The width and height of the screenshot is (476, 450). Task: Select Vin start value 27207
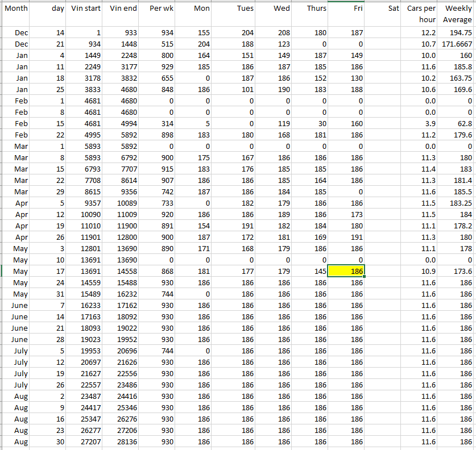[86, 441]
